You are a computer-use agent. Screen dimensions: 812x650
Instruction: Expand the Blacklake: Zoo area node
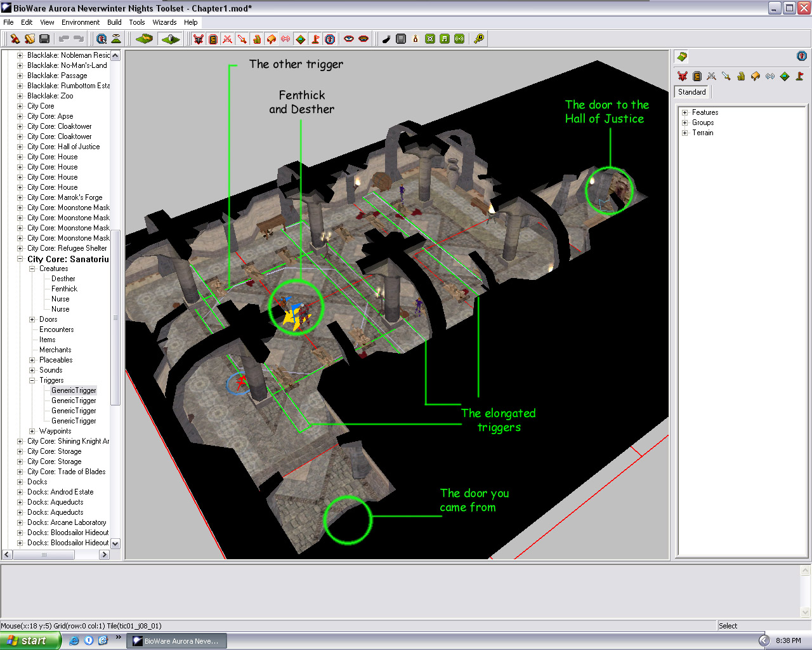tap(20, 96)
